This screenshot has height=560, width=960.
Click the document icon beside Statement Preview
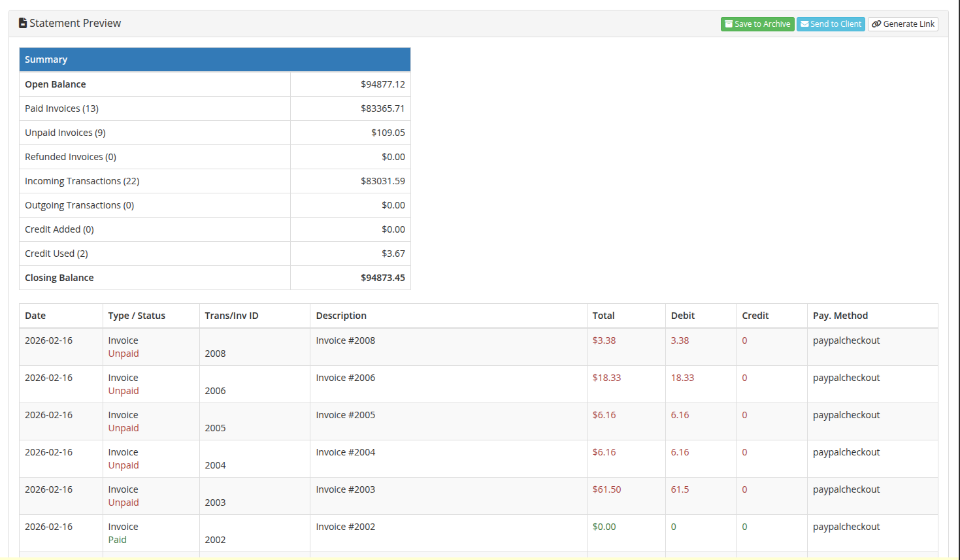[x=24, y=23]
